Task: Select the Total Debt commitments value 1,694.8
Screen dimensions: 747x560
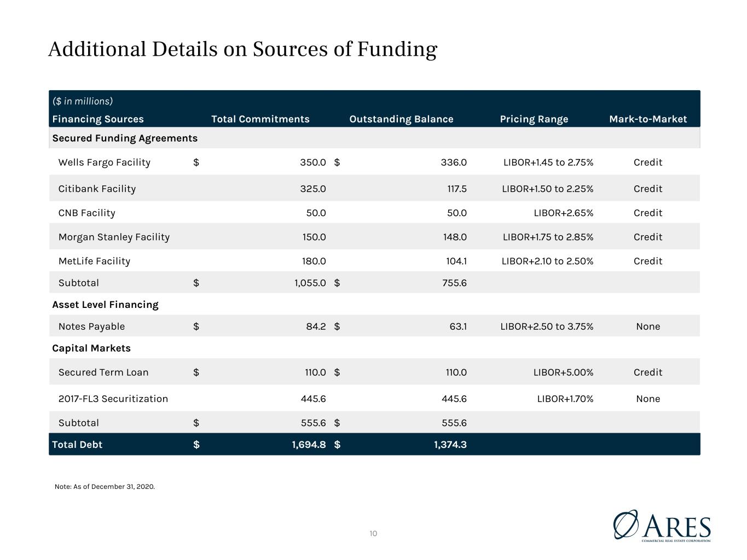Action: (309, 445)
